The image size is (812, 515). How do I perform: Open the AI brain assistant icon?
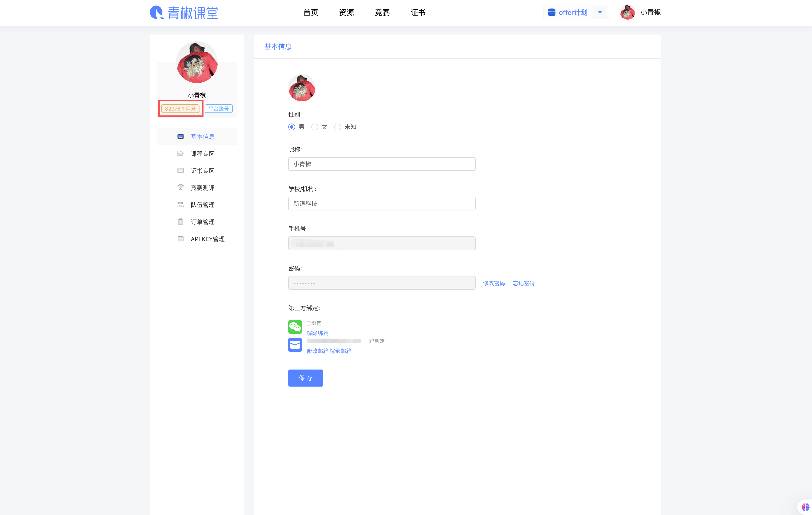pyautogui.click(x=805, y=507)
